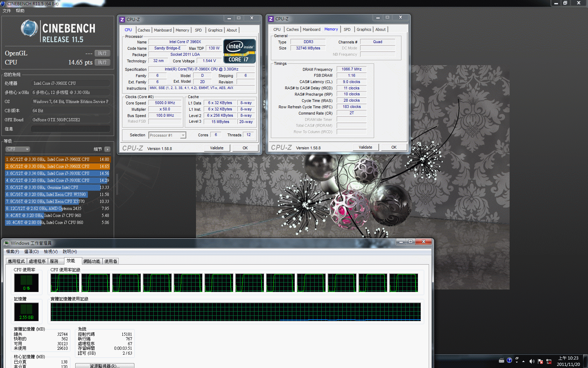Show hidden tray icons arrow
588x368 pixels.
tap(524, 361)
